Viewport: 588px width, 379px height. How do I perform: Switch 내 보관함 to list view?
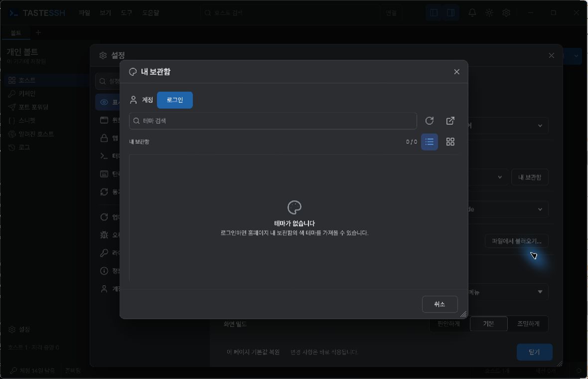coord(430,142)
